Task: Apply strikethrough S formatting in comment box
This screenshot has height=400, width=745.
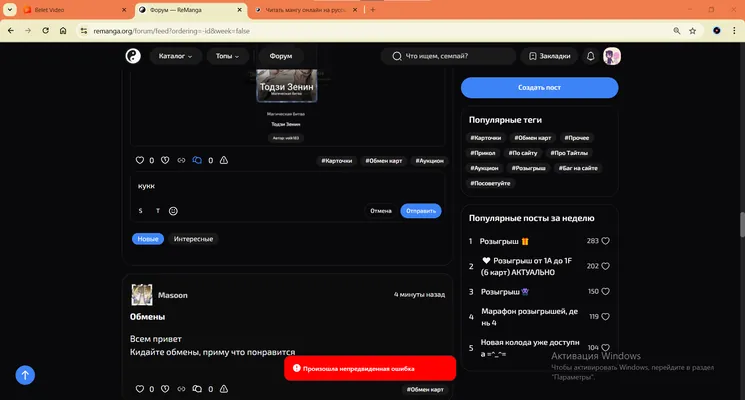Action: [x=141, y=211]
